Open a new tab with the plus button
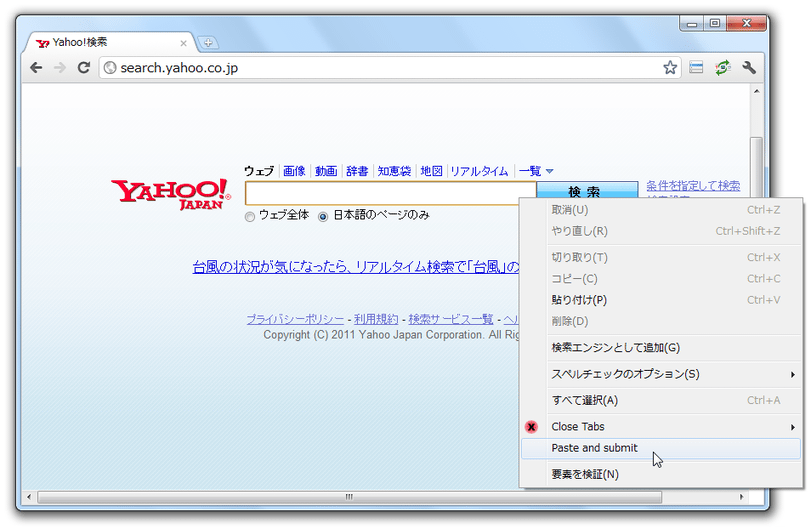 [x=208, y=43]
